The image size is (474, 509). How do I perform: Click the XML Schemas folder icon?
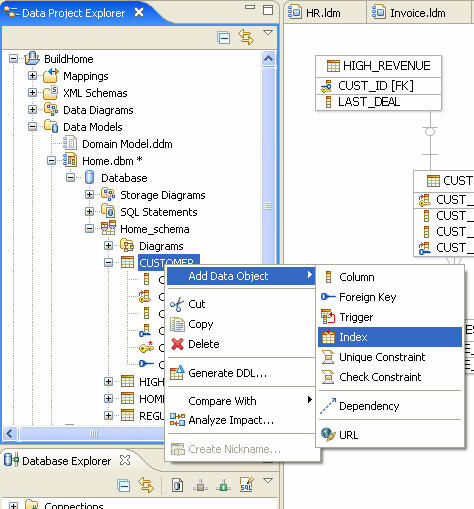coord(51,93)
